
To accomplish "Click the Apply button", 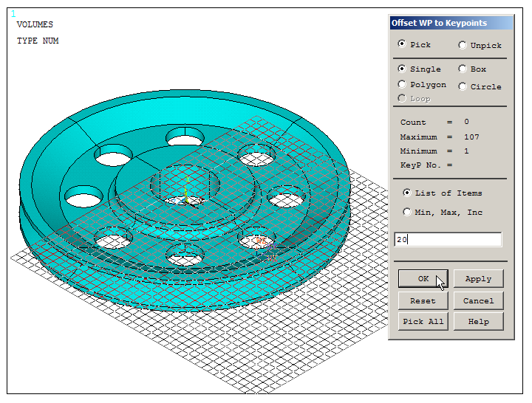I will pyautogui.click(x=478, y=278).
